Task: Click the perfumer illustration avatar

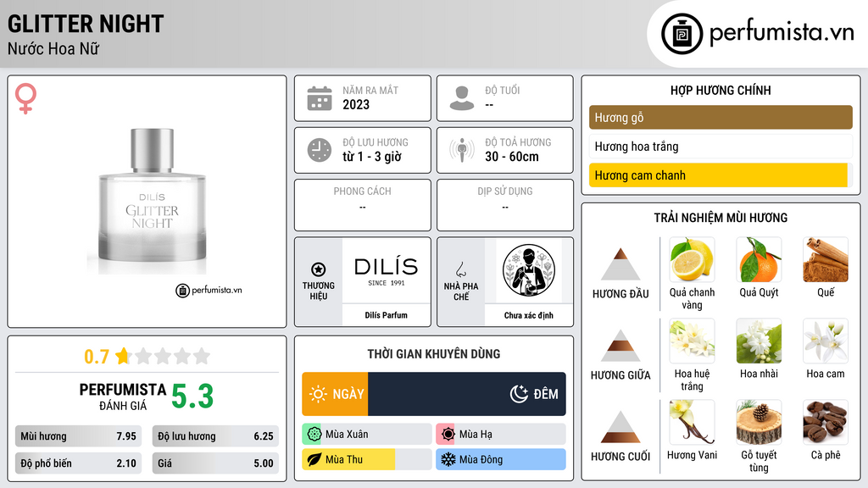Action: click(x=529, y=270)
